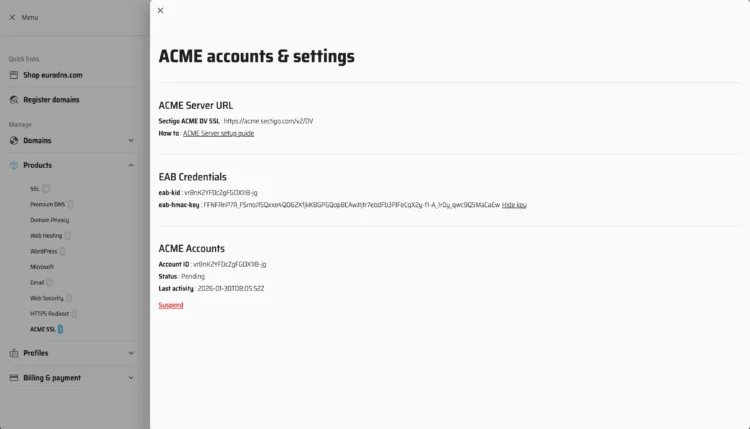Click the Shop eurodns.com store icon

(14, 75)
